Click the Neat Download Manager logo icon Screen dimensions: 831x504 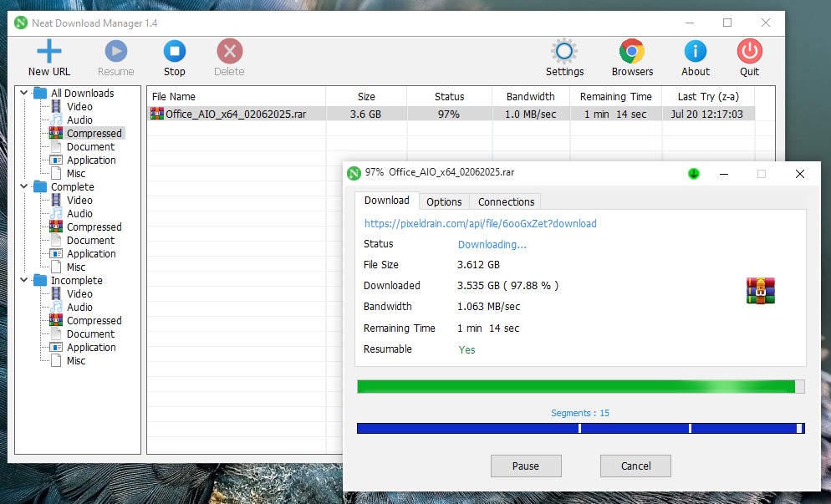[21, 23]
